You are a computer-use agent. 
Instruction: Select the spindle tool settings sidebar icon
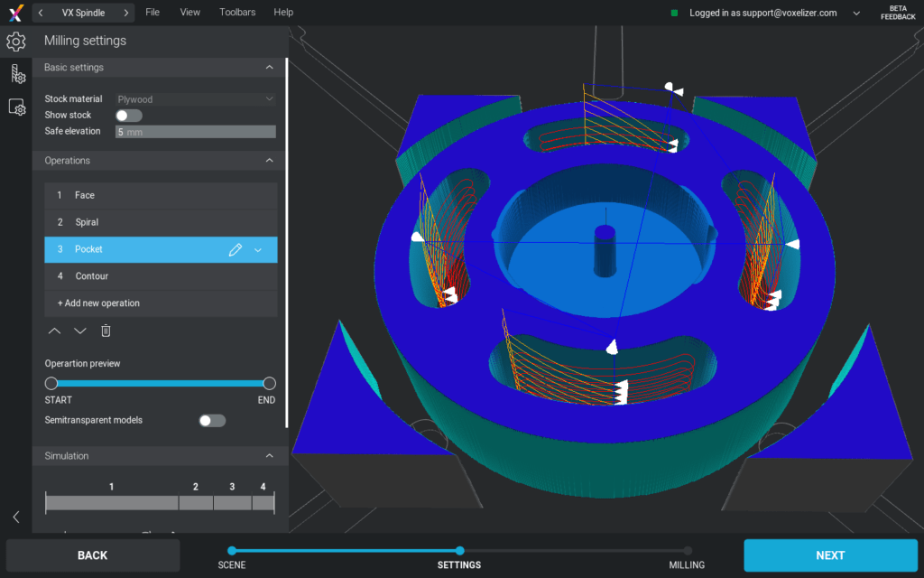point(17,74)
